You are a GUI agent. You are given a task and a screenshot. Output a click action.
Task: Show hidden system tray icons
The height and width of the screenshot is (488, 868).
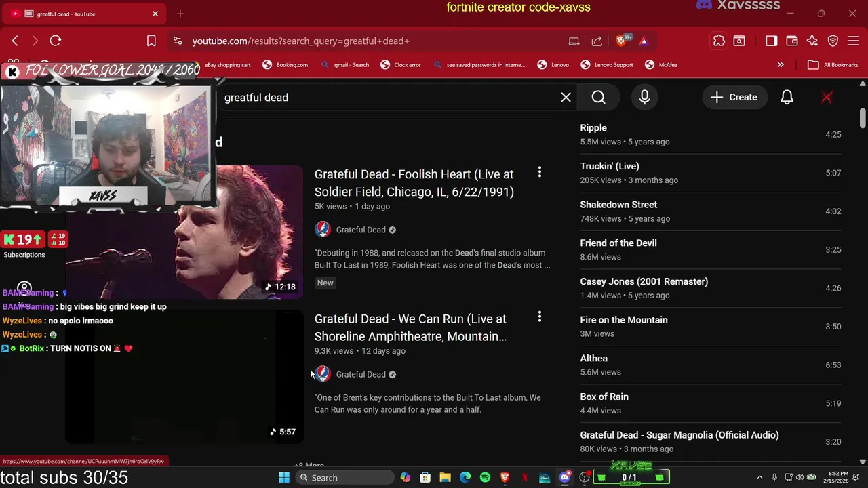[x=759, y=477]
